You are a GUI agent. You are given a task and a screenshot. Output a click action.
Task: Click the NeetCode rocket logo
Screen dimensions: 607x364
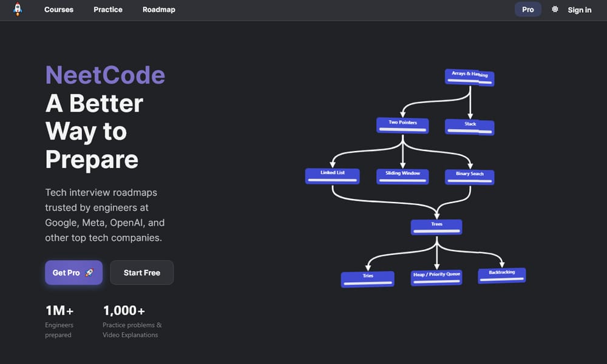[x=18, y=9]
